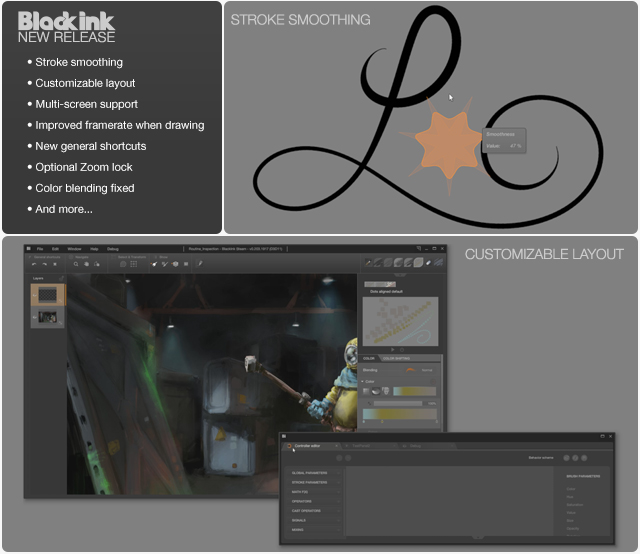Click the square gradient color mode icon
This screenshot has width=640, height=554.
[366, 392]
